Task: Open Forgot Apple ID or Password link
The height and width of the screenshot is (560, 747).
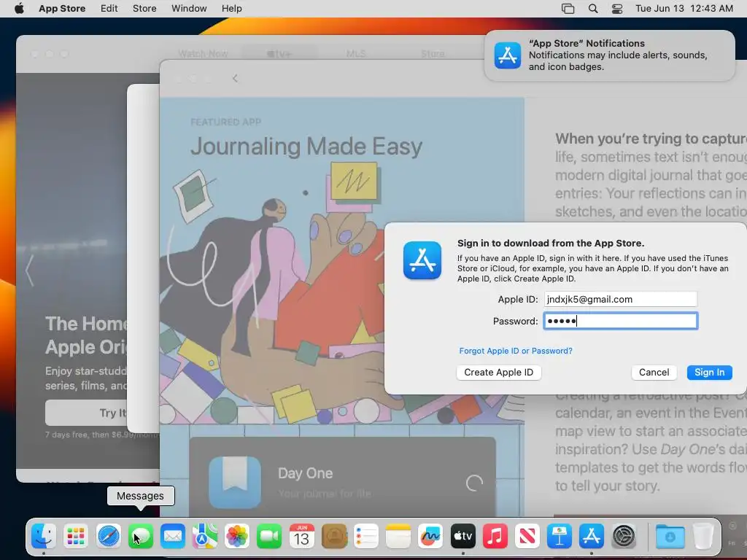Action: coord(516,351)
